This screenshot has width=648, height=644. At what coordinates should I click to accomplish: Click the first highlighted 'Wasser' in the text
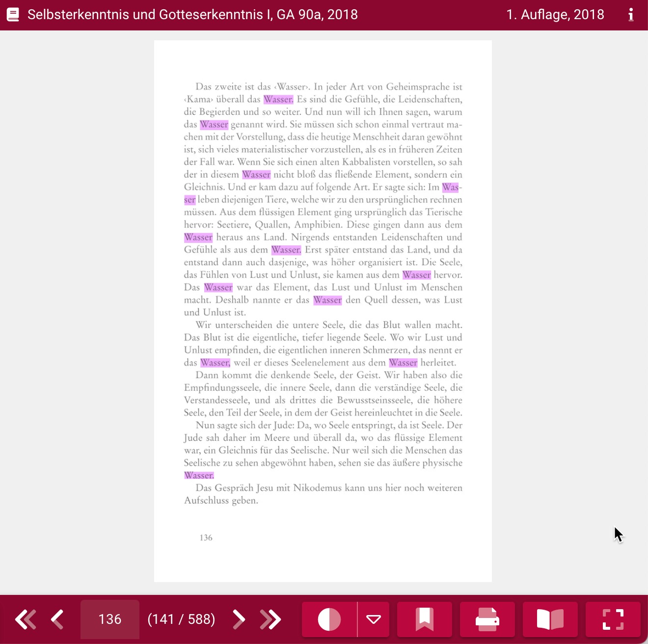[278, 100]
